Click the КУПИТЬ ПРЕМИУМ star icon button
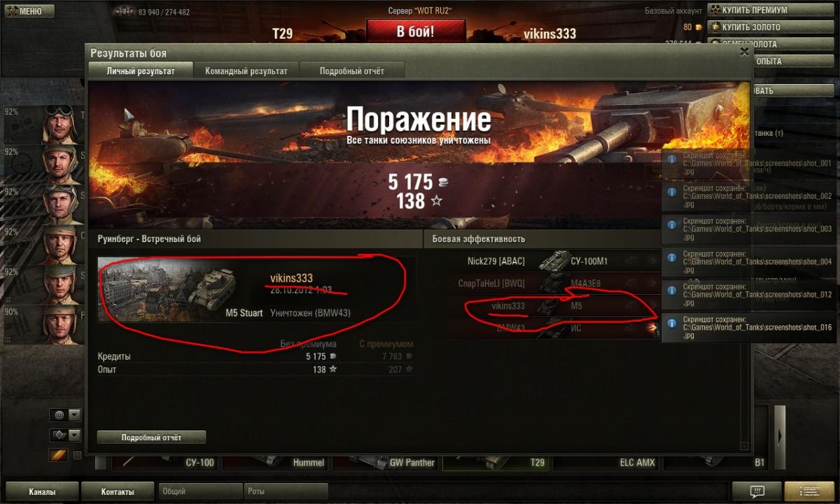The height and width of the screenshot is (504, 840). point(715,10)
